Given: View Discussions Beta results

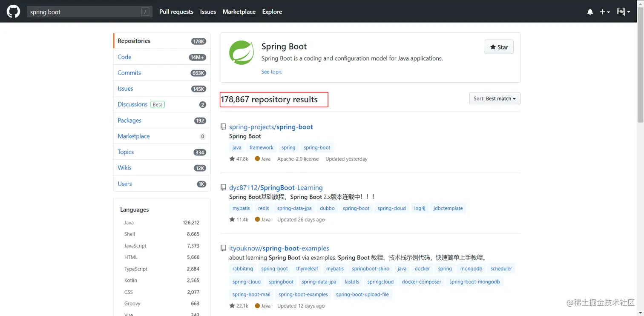Looking at the screenshot, I should [x=162, y=104].
